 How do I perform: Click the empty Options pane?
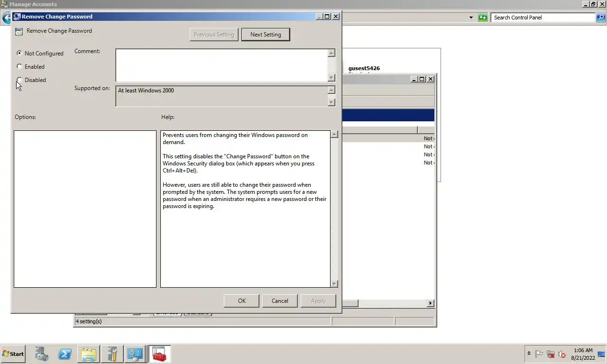(85, 209)
